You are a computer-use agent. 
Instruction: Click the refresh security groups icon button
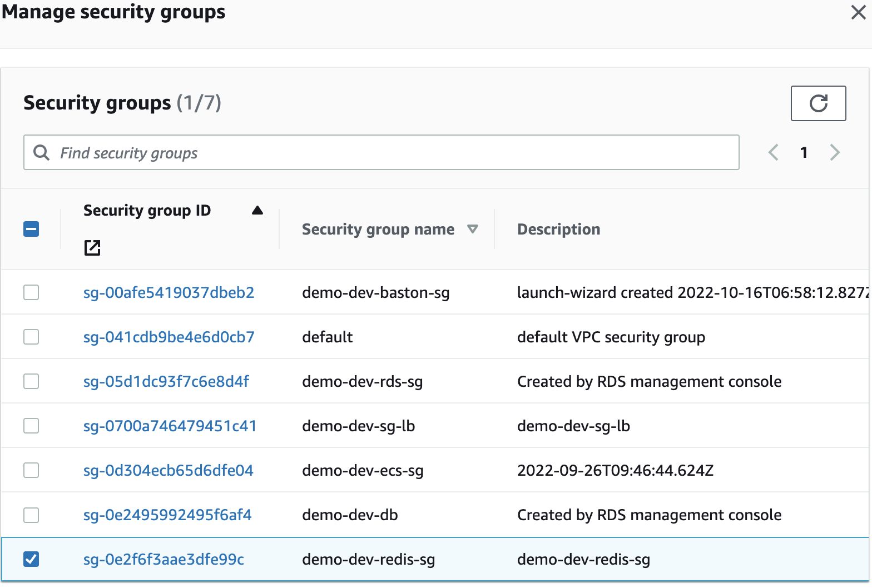click(818, 103)
